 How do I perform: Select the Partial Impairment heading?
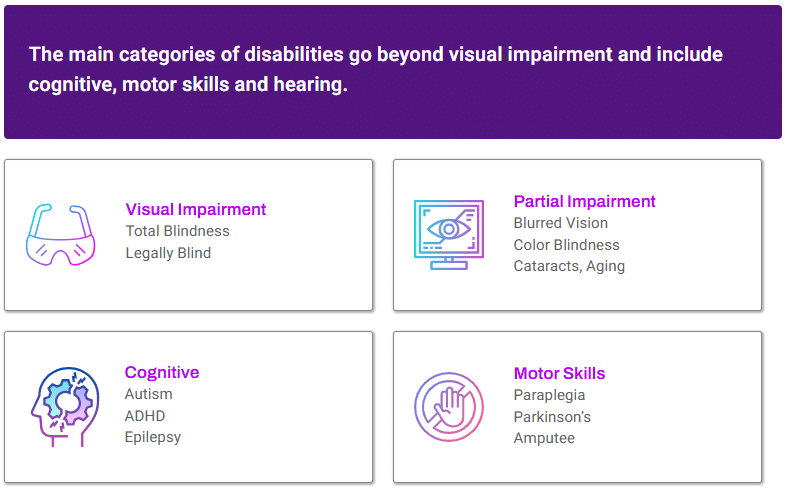(x=584, y=201)
